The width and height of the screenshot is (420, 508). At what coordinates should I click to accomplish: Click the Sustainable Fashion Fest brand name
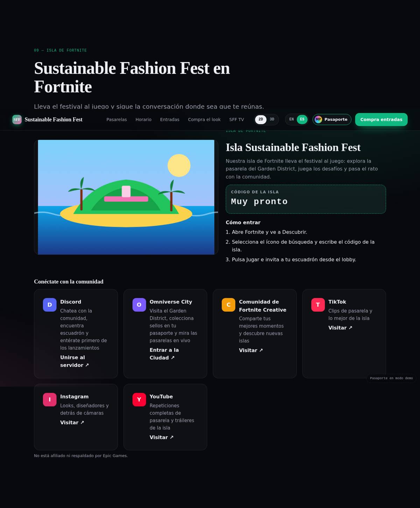click(54, 119)
